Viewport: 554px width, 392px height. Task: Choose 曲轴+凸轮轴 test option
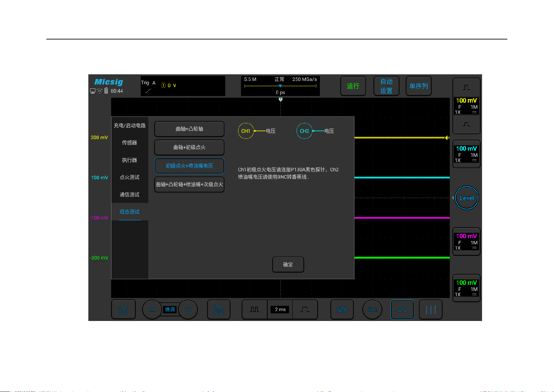[x=189, y=129]
